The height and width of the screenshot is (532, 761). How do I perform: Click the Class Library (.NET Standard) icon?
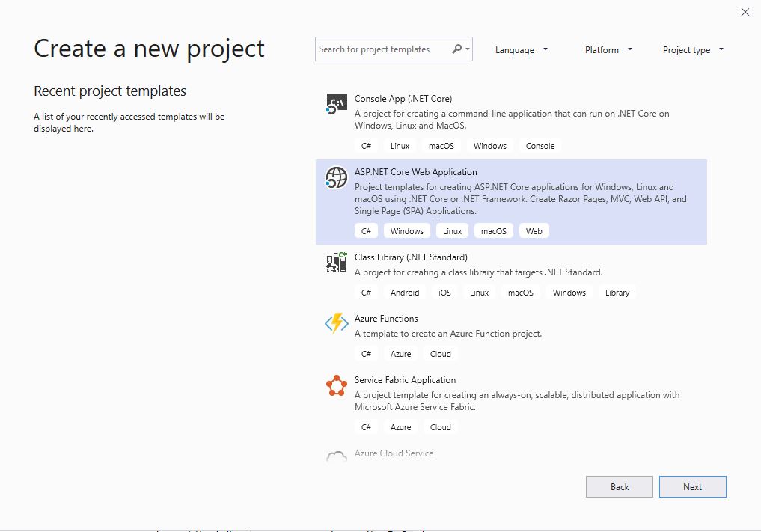tap(336, 263)
